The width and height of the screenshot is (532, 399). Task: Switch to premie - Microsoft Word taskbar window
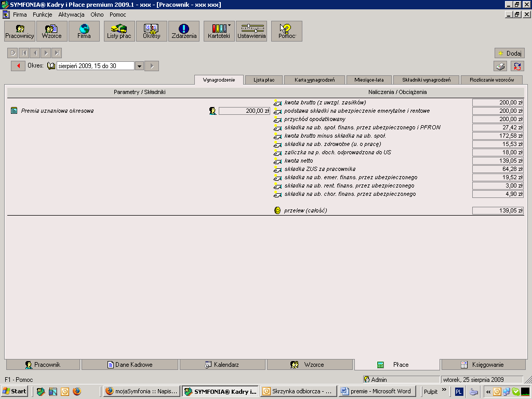[377, 391]
